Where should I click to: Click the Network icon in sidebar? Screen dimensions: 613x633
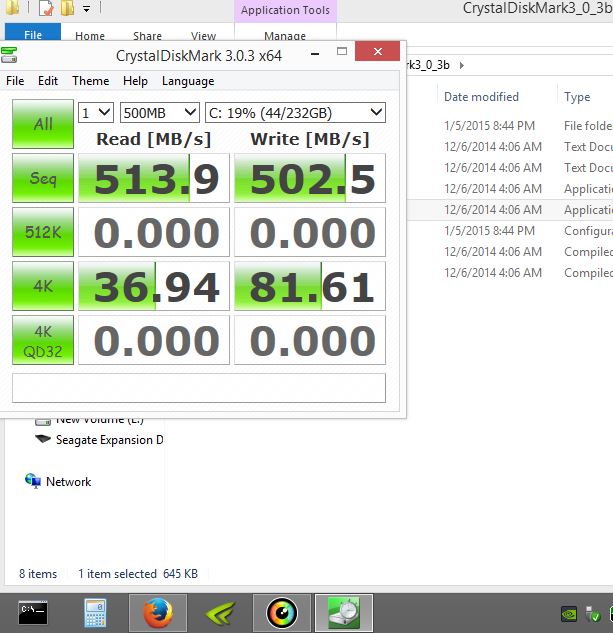pos(33,481)
